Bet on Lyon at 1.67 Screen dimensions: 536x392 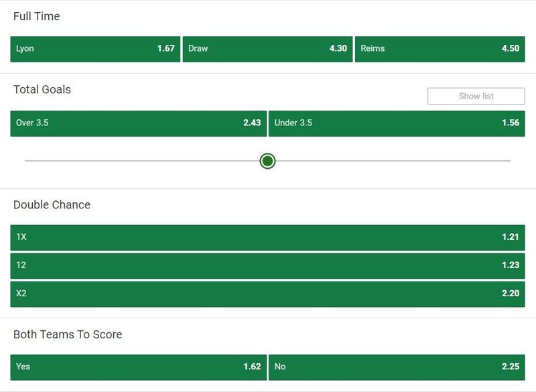(x=95, y=49)
